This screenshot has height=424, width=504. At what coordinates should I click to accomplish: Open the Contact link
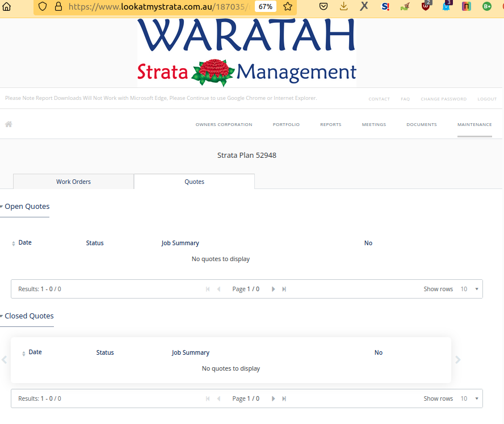pos(379,99)
